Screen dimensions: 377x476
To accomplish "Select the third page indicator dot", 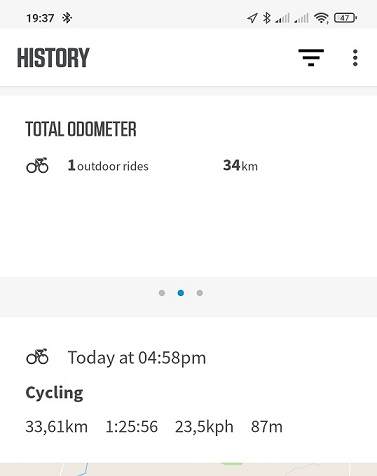I will coord(200,293).
